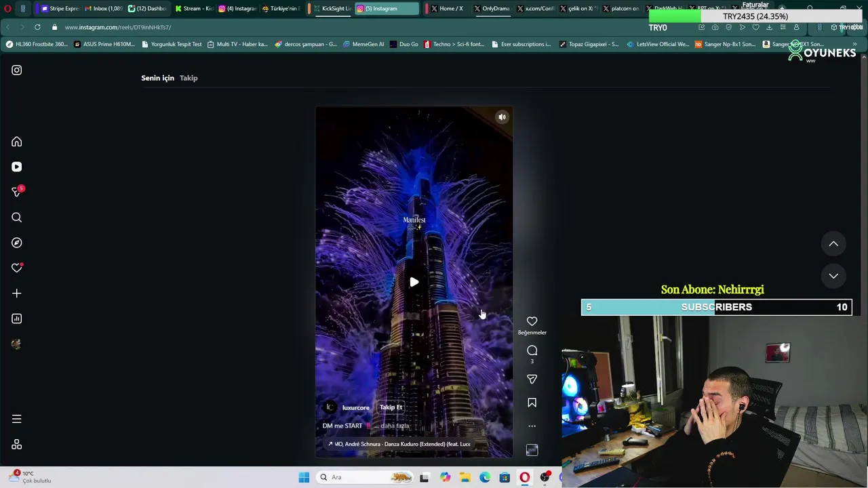
Task: Open the audio thumbnail beside the reel
Action: click(532, 450)
